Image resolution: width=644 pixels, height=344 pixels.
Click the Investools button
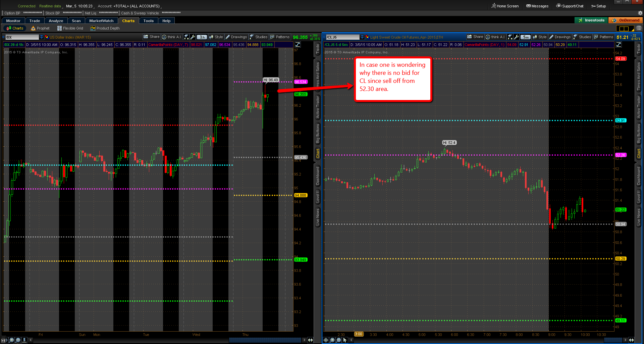point(591,20)
